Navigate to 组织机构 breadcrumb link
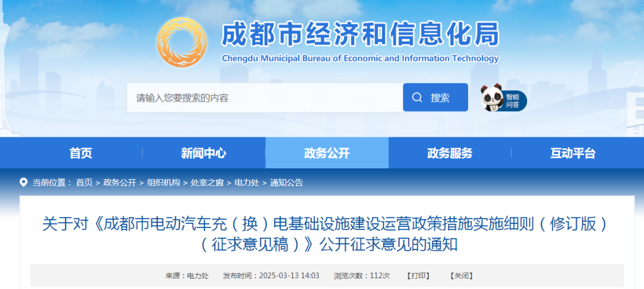Screen dimensions: 644x289 [163, 183]
